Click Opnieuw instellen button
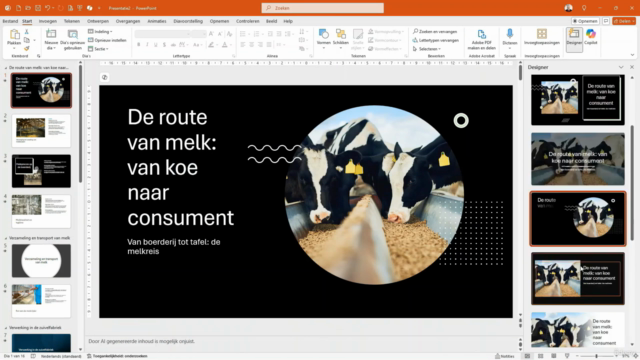The height and width of the screenshot is (360, 640). click(x=107, y=40)
